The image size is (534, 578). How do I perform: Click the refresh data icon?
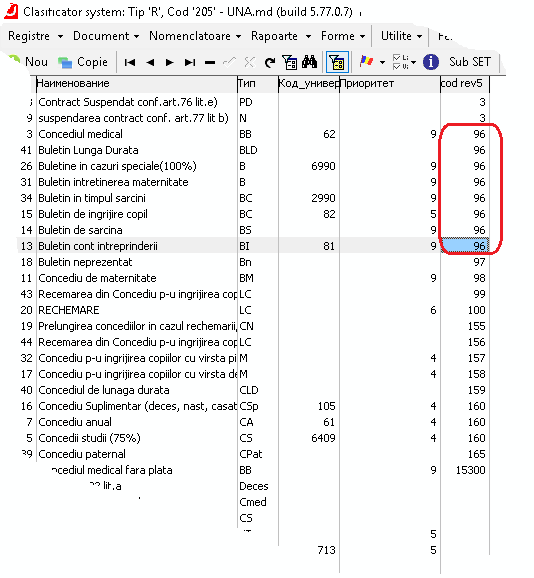270,62
